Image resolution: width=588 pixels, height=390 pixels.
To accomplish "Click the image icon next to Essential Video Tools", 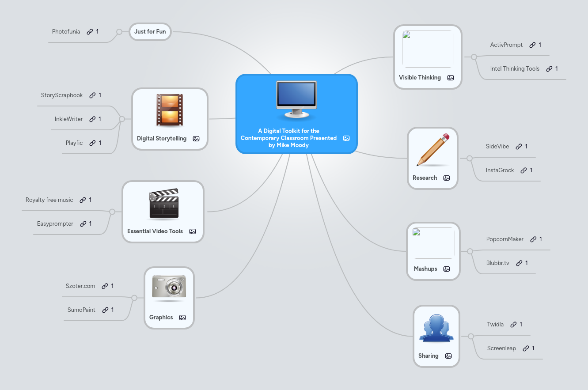I will (x=193, y=231).
